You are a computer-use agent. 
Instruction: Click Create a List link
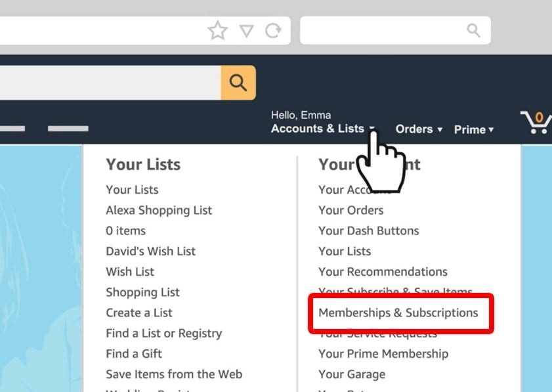pyautogui.click(x=139, y=313)
